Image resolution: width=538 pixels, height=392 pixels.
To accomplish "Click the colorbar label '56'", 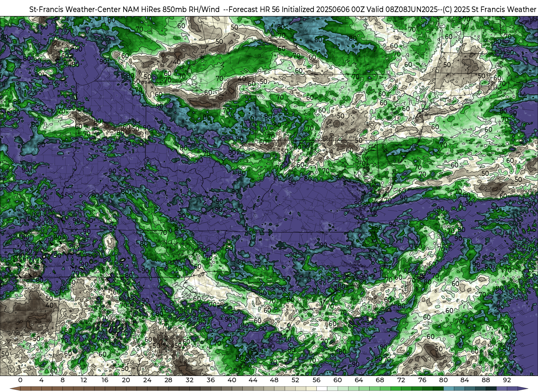I will click(x=317, y=380).
